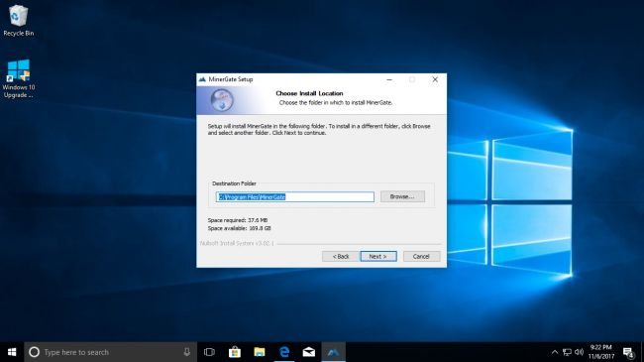Click the Type here to search box

111,352
